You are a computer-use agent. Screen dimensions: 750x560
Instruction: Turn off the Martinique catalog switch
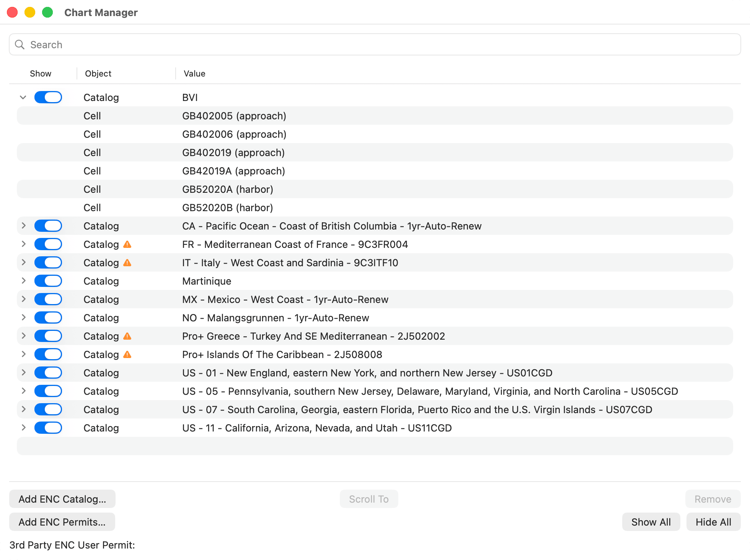(48, 281)
